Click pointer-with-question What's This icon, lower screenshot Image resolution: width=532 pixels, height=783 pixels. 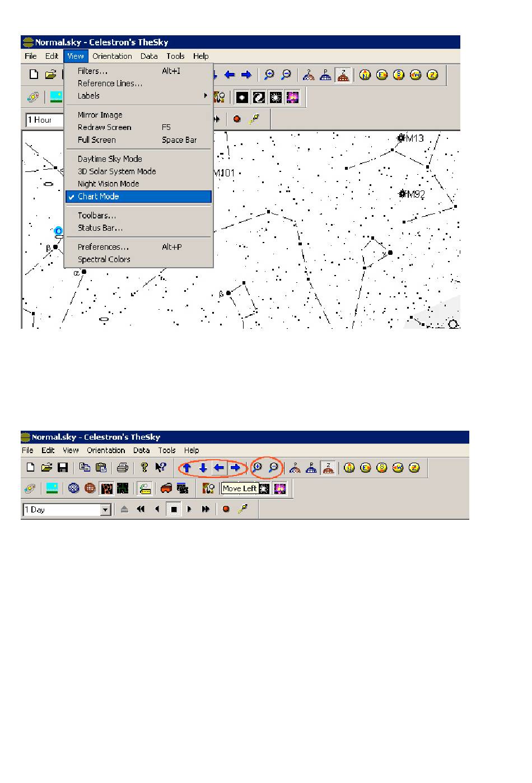coord(161,468)
